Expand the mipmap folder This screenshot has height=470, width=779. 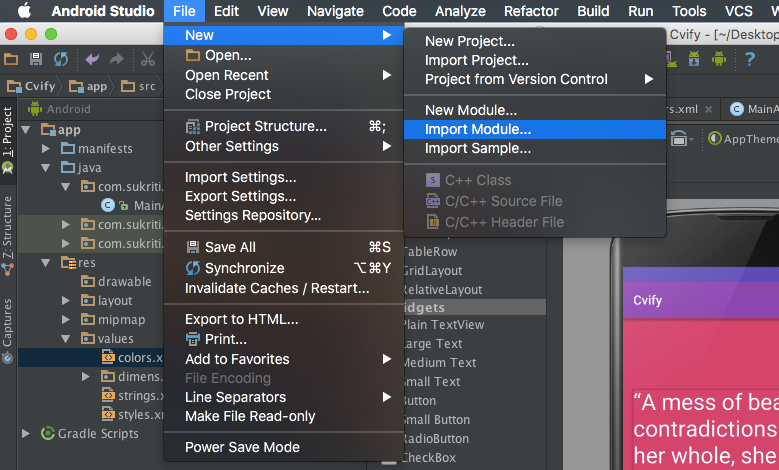click(66, 319)
